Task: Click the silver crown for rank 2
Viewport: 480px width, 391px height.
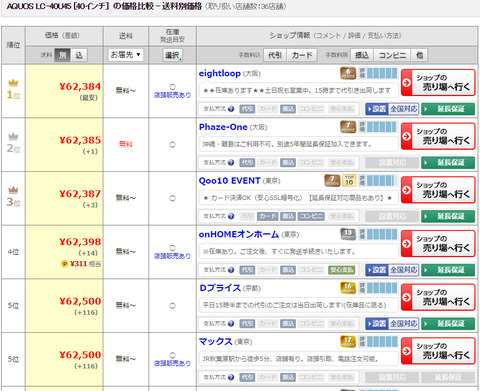Action: pyautogui.click(x=13, y=136)
